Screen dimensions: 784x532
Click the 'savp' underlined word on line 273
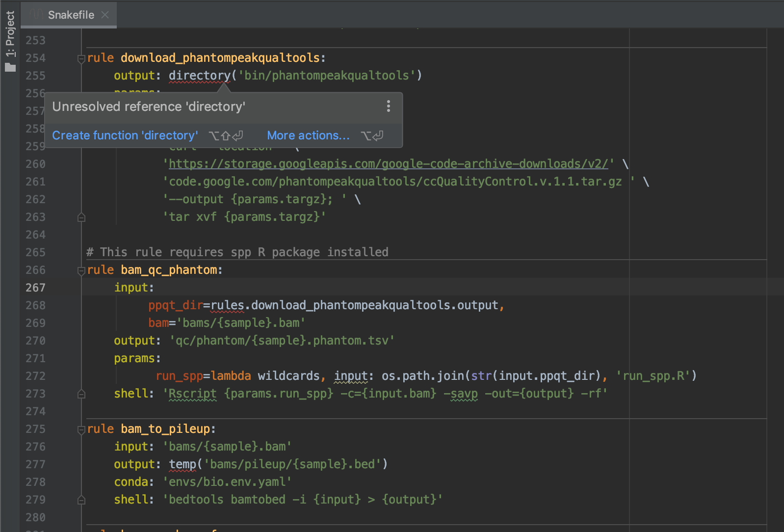click(464, 394)
